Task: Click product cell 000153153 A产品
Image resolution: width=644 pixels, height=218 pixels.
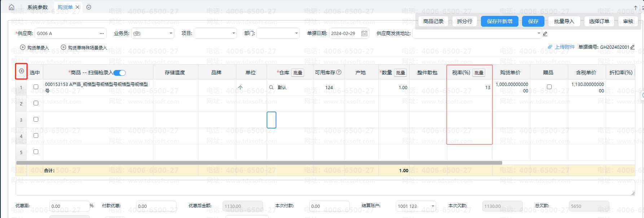Action: (x=98, y=87)
